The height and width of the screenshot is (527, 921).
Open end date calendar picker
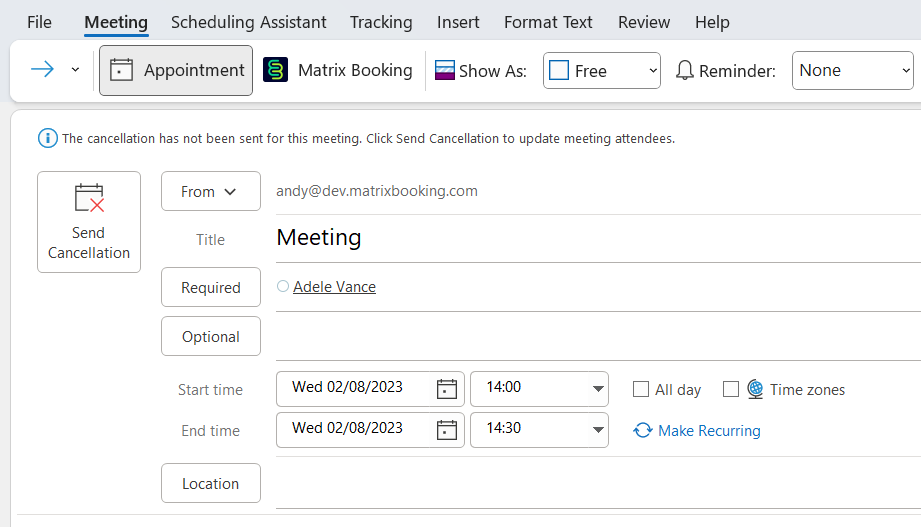click(447, 430)
